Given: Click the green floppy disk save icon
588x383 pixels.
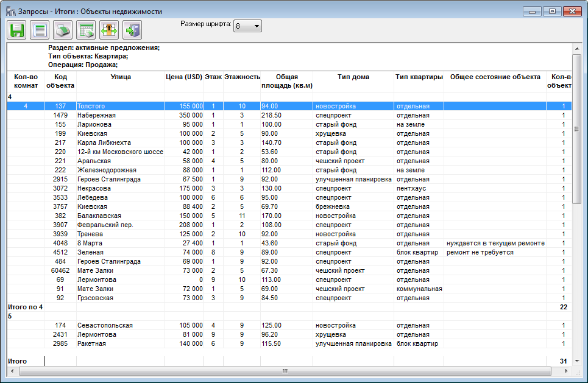Looking at the screenshot, I should [16, 29].
